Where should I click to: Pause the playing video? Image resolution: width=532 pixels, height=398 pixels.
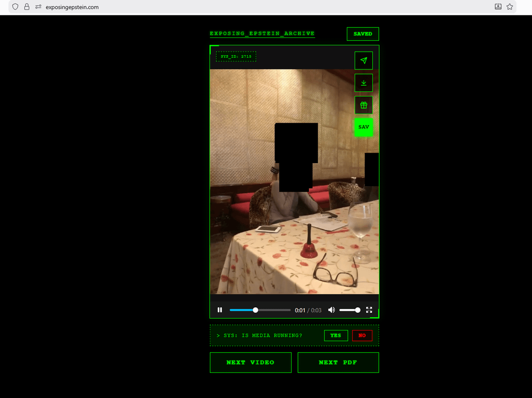(220, 310)
